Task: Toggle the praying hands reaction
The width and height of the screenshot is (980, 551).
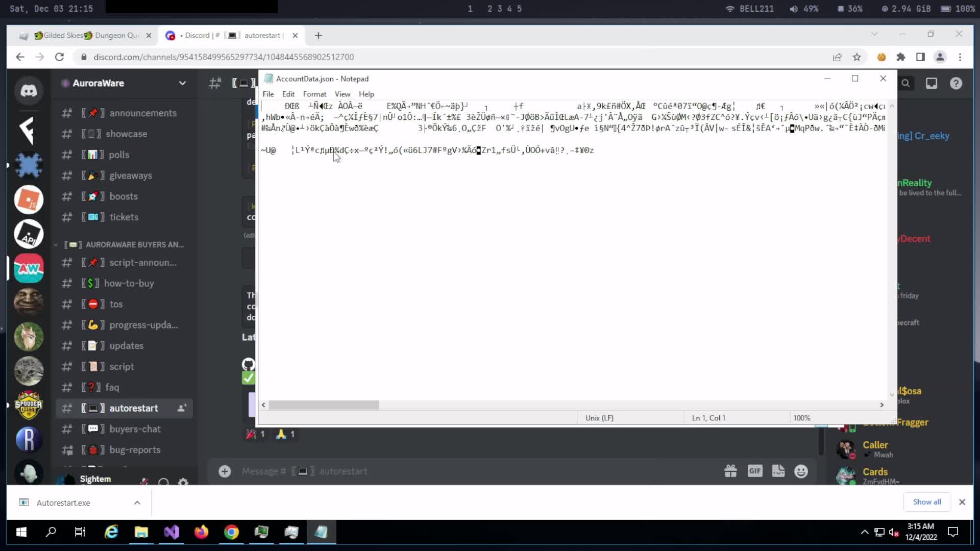Action: click(285, 434)
